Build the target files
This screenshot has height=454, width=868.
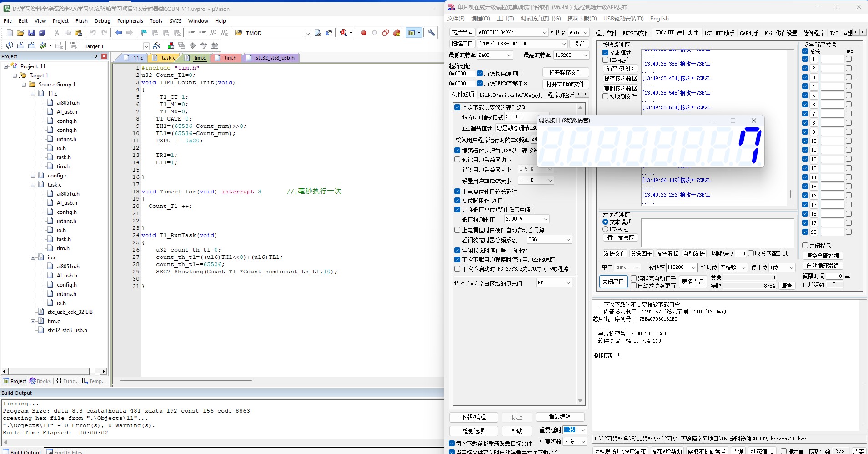(20, 45)
